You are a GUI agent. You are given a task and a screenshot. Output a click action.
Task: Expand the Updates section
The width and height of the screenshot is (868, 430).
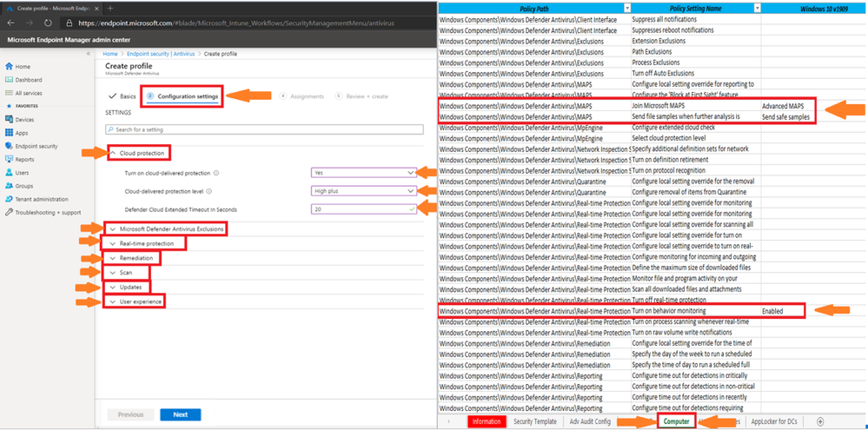pyautogui.click(x=127, y=288)
